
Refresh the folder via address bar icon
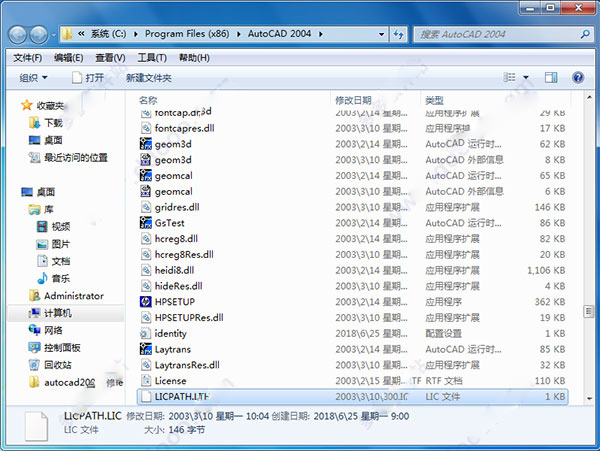click(398, 34)
